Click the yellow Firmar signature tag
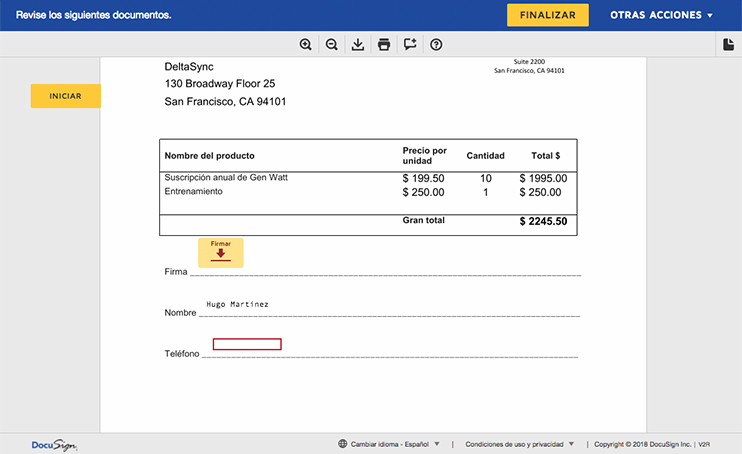742x454 pixels. point(220,252)
